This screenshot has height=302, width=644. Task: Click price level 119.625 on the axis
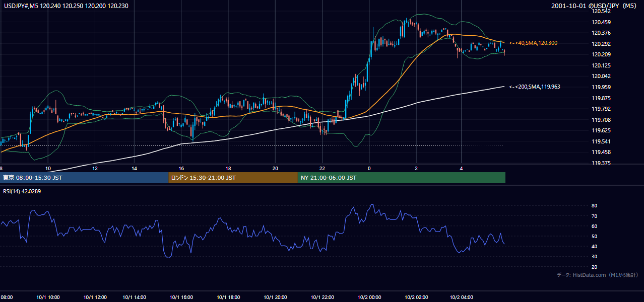pyautogui.click(x=601, y=130)
